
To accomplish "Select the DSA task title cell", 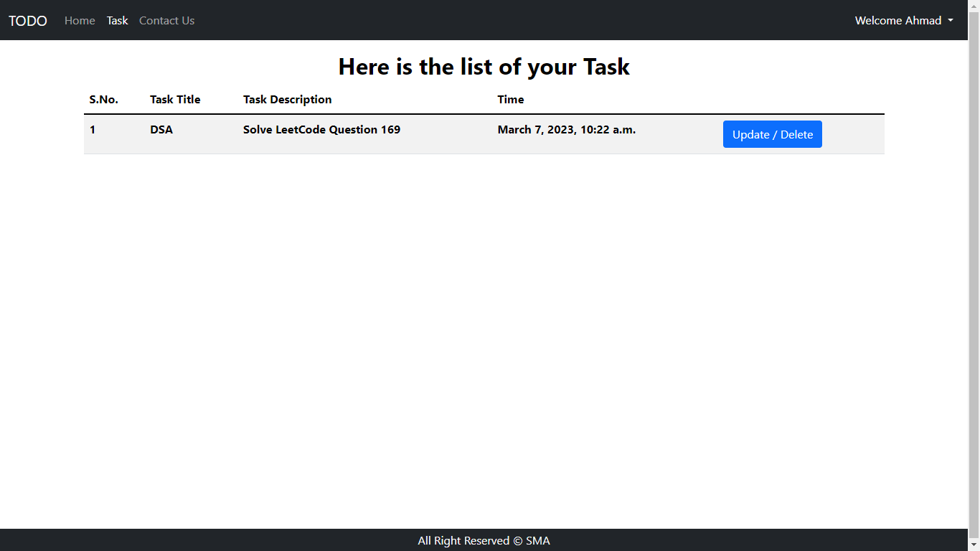I will point(161,130).
